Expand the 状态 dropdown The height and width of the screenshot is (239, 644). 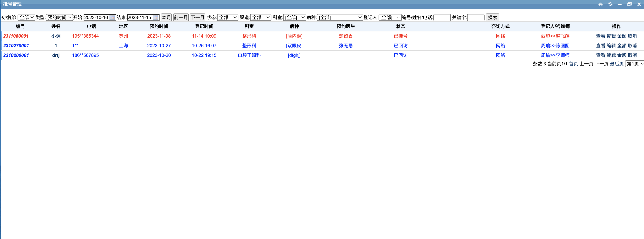click(x=228, y=18)
